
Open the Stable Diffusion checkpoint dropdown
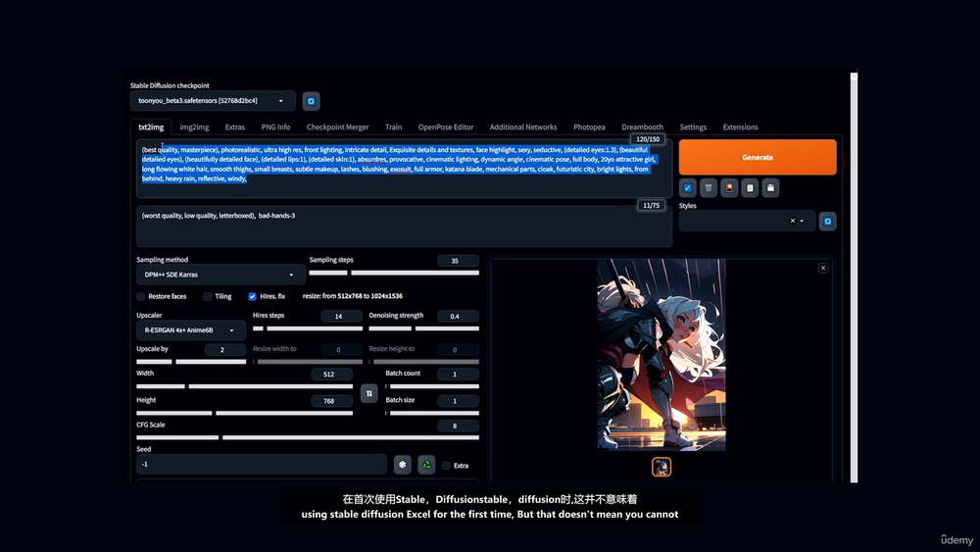click(x=213, y=101)
